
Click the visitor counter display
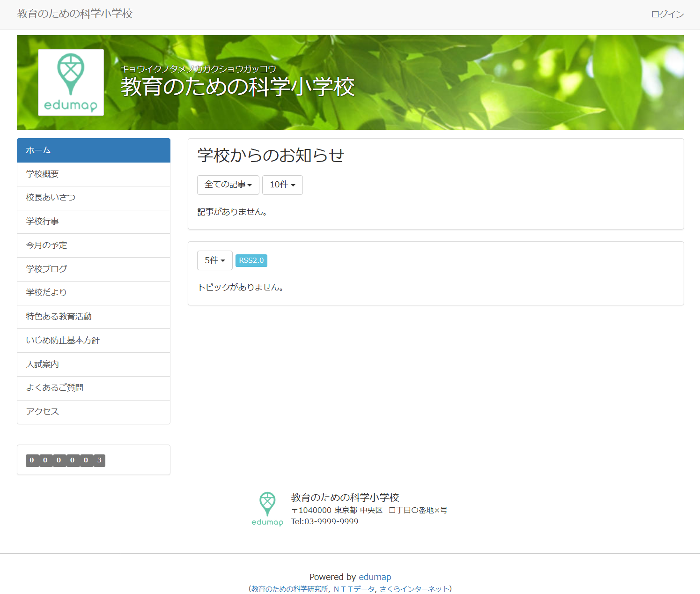click(66, 460)
